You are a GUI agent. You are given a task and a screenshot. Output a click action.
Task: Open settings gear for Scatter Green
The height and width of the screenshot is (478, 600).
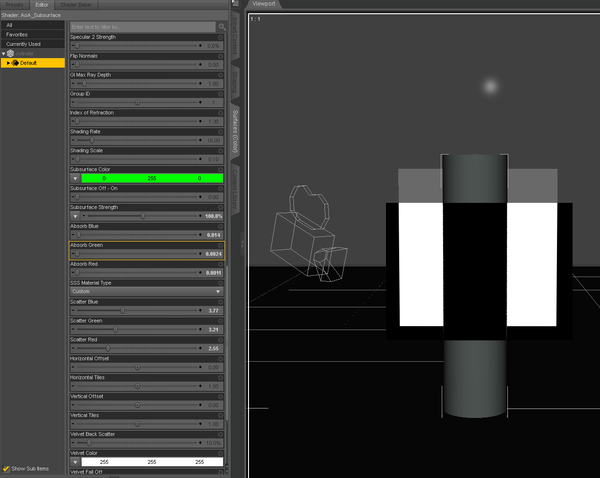220,321
